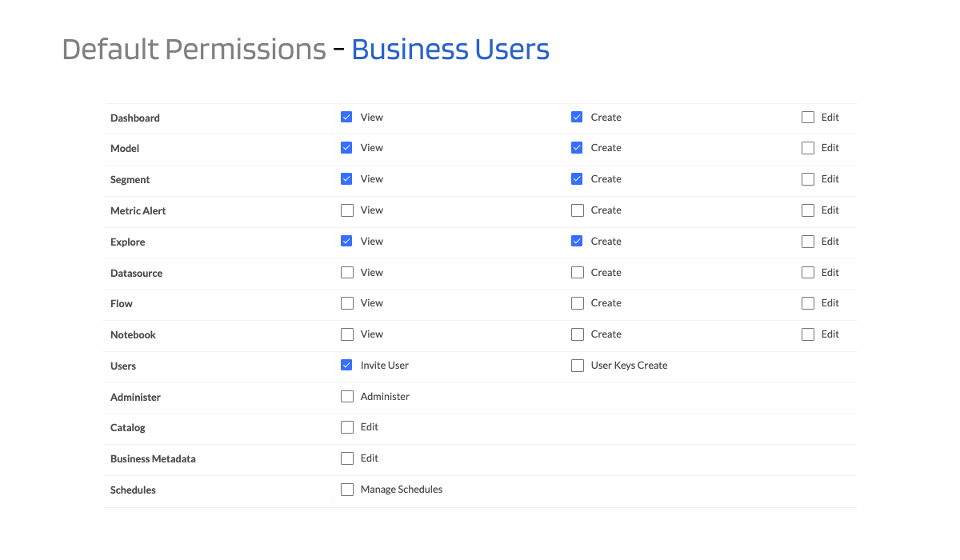The width and height of the screenshot is (960, 560).
Task: Enable View for Metric Alert
Action: (346, 210)
